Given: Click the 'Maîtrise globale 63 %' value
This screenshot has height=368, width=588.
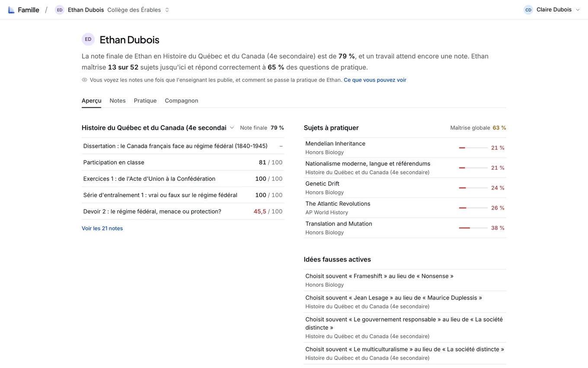Looking at the screenshot, I should pos(478,128).
